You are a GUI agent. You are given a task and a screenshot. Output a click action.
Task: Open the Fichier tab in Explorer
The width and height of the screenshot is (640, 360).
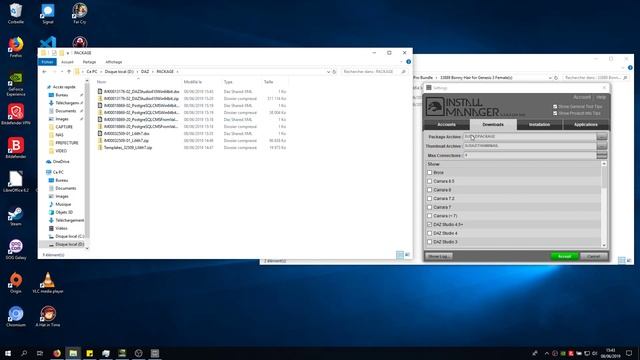coord(47,62)
